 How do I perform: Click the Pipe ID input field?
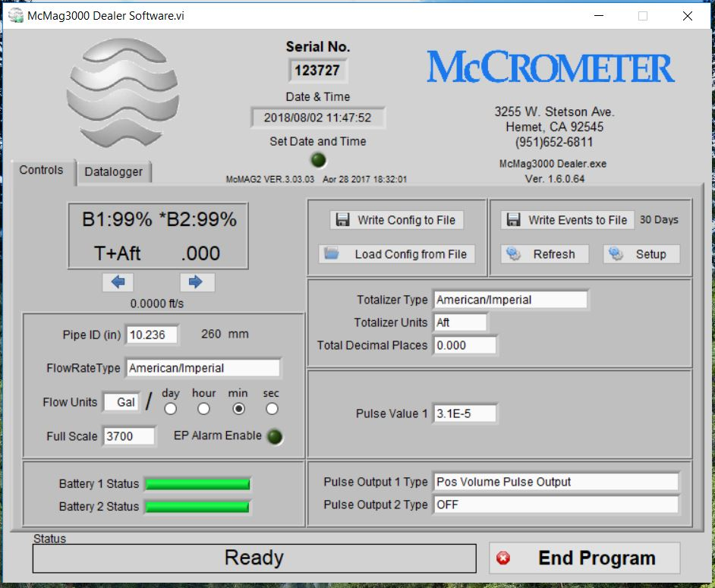pos(152,335)
